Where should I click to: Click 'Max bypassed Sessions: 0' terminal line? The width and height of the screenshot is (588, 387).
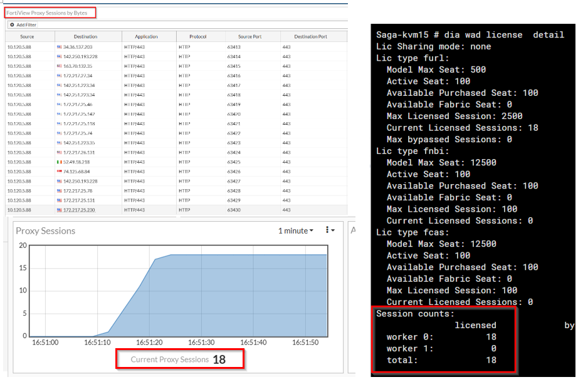pyautogui.click(x=449, y=140)
